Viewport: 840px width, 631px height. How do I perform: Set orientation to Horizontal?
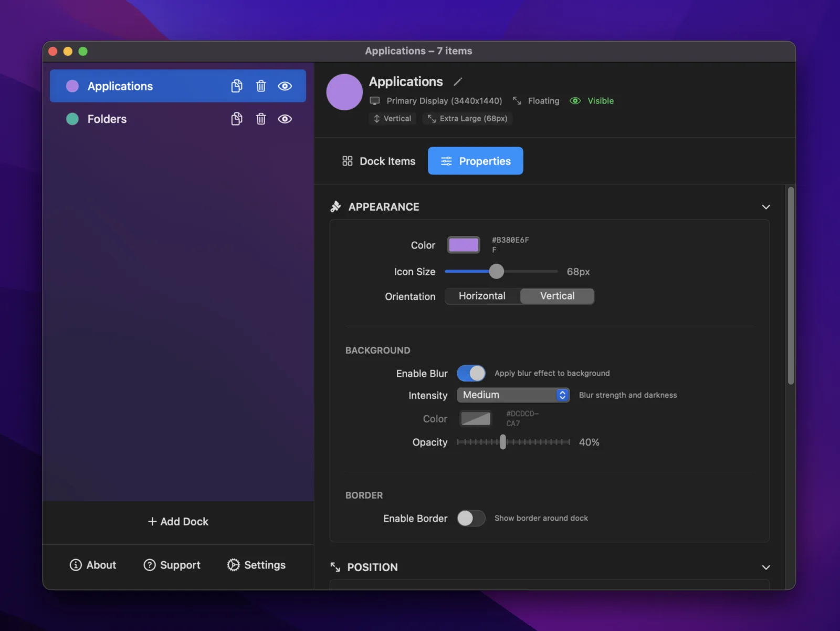[482, 296]
